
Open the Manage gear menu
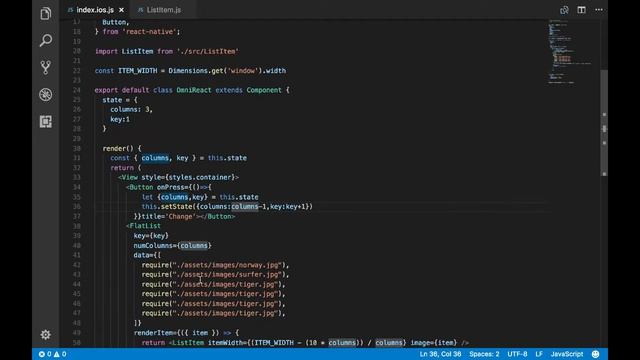click(46, 335)
